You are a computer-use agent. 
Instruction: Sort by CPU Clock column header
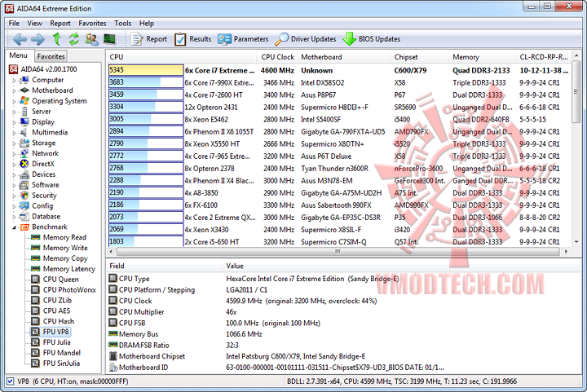277,57
